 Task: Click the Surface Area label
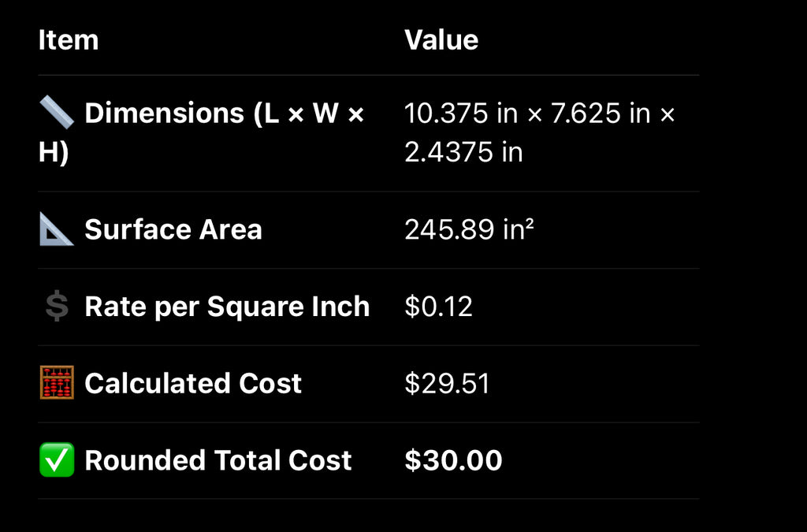pos(173,229)
